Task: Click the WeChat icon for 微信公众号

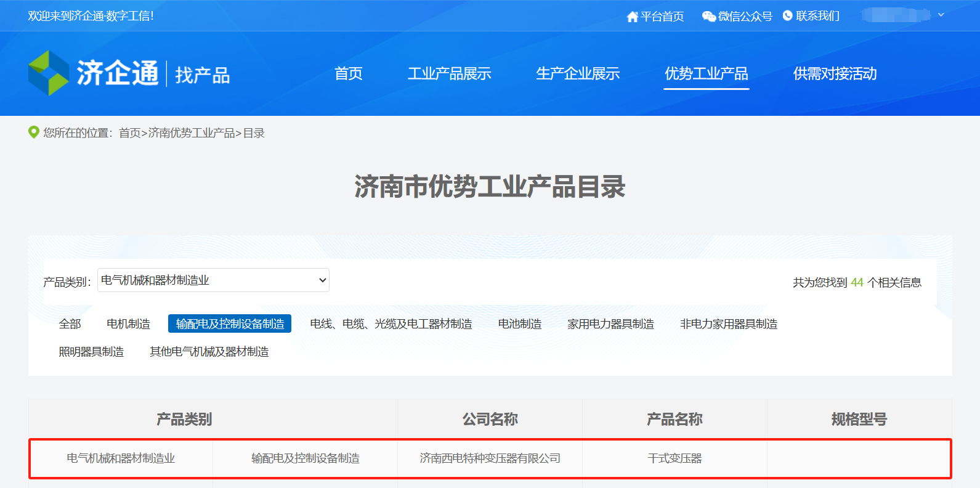Action: tap(708, 17)
